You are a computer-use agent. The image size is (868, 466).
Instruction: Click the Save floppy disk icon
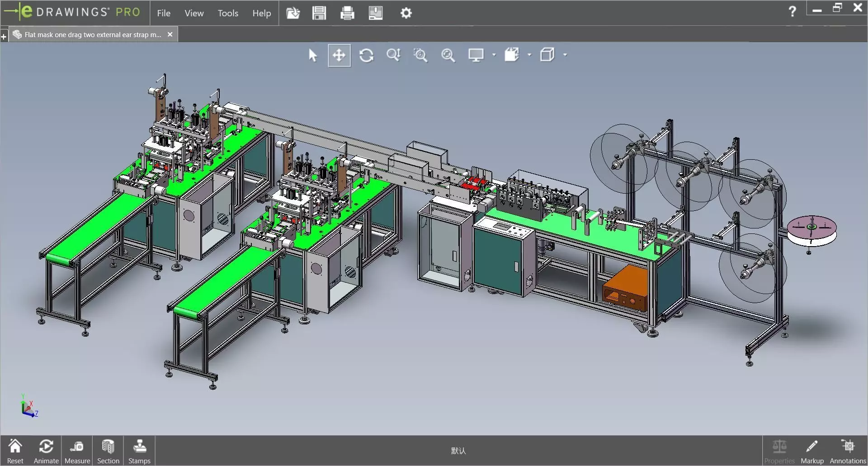319,13
